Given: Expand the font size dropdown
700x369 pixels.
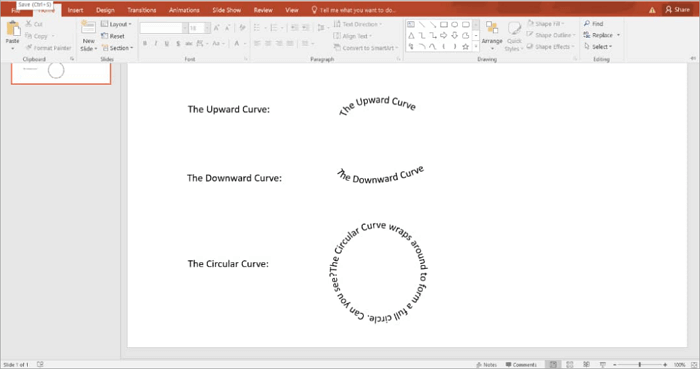Looking at the screenshot, I should [207, 28].
